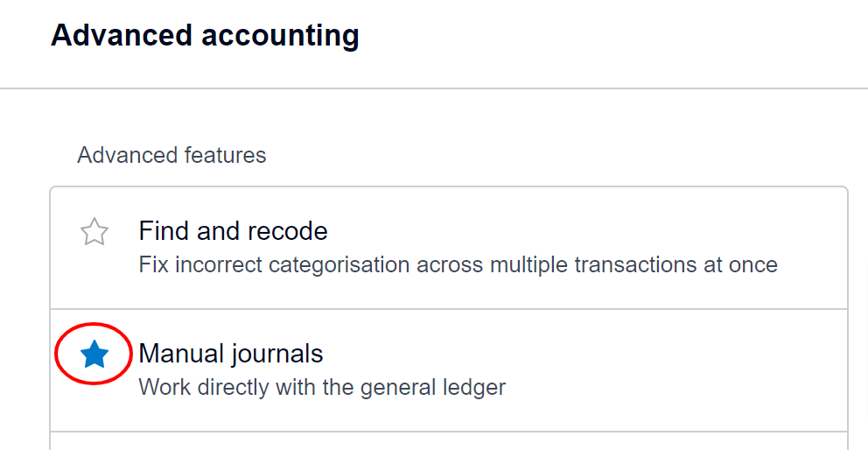Toggle the empty outline star on
The width and height of the screenshot is (868, 450).
[94, 232]
